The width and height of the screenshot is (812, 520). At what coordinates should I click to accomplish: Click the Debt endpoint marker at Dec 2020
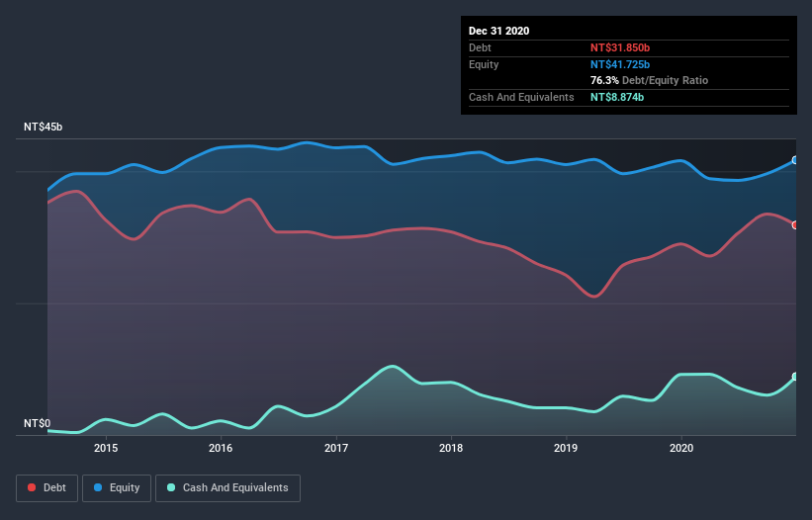click(795, 225)
